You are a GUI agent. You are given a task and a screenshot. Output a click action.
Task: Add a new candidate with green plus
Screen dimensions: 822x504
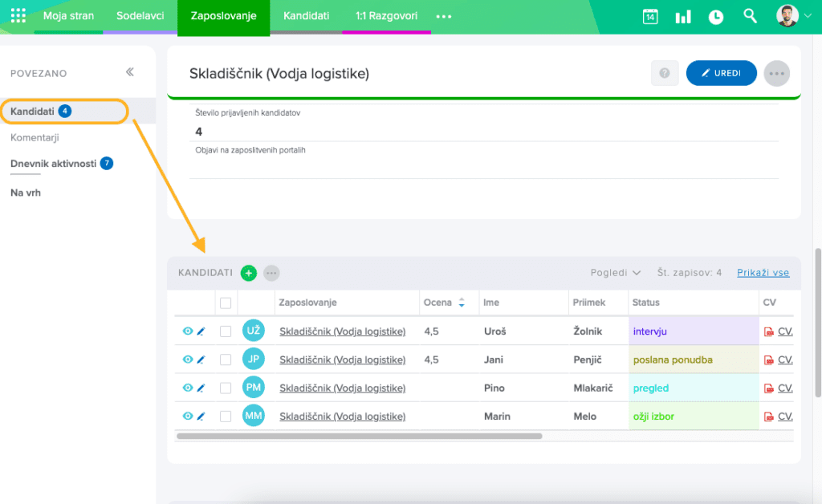tap(249, 273)
